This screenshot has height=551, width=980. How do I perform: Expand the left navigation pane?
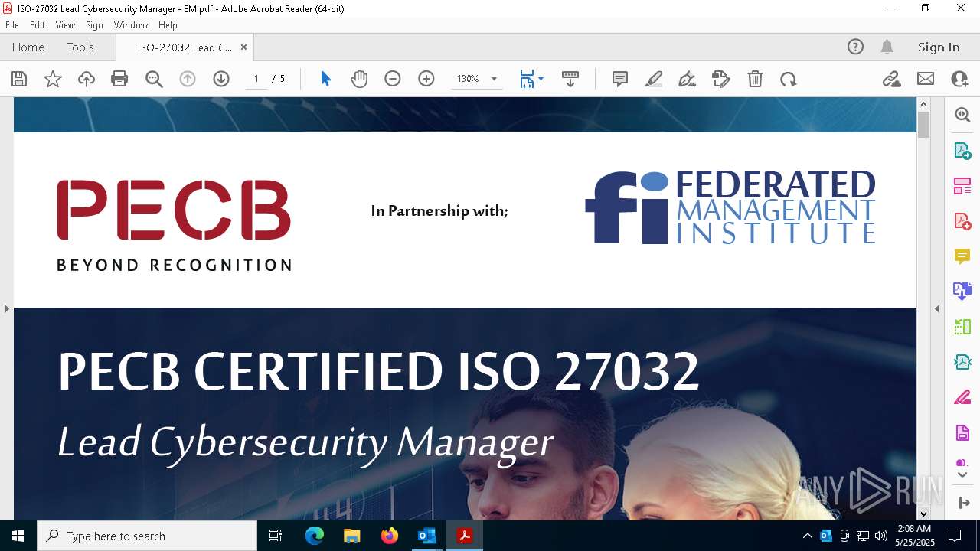pyautogui.click(x=6, y=308)
